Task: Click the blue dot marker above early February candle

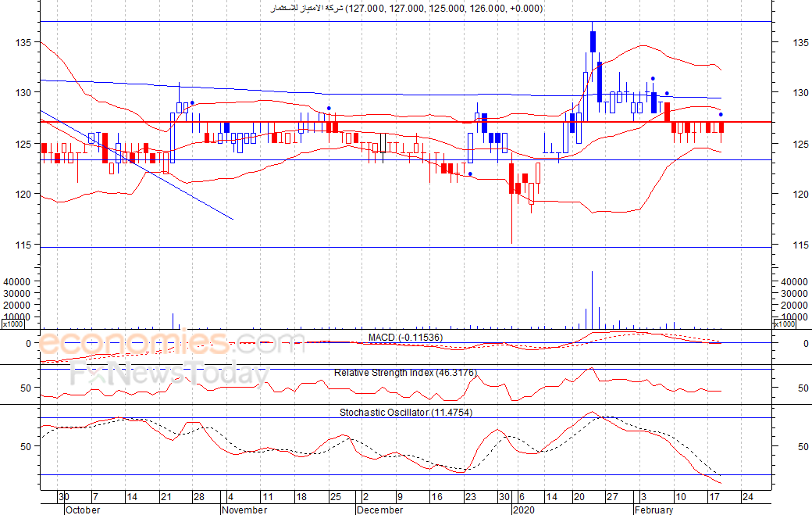Action: [x=653, y=79]
